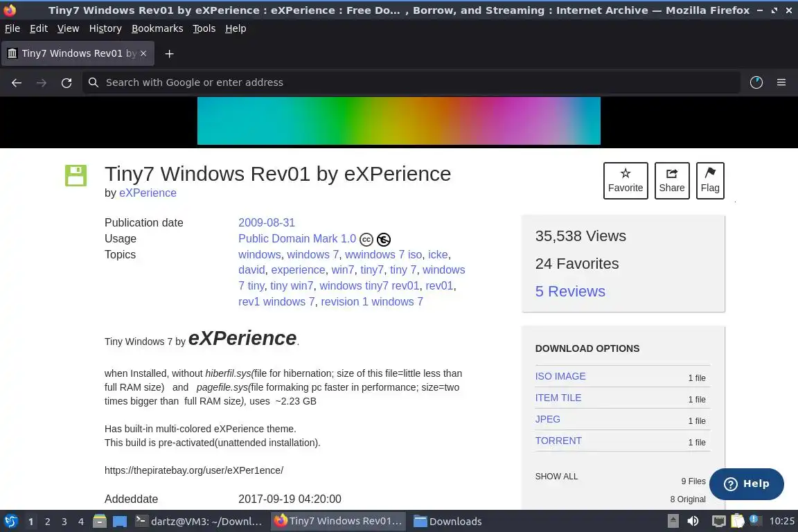798x532 pixels.
Task: Click the public domain mark icon
Action: point(384,239)
